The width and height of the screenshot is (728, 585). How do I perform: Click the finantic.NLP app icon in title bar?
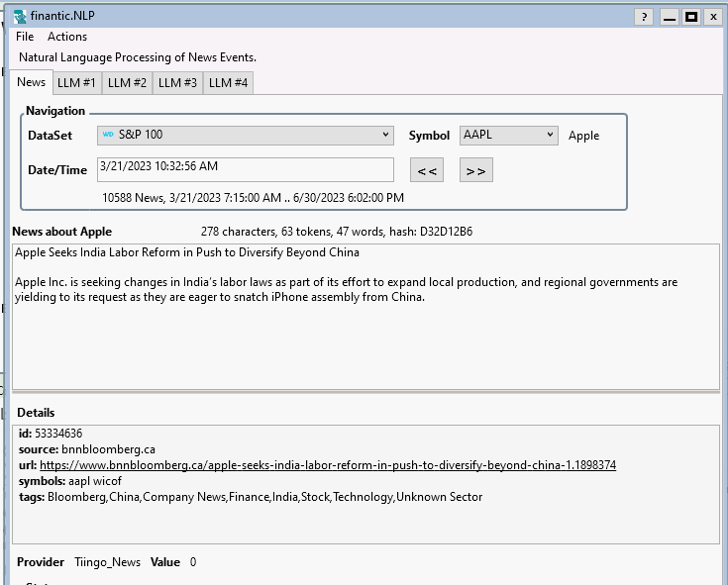[19, 17]
